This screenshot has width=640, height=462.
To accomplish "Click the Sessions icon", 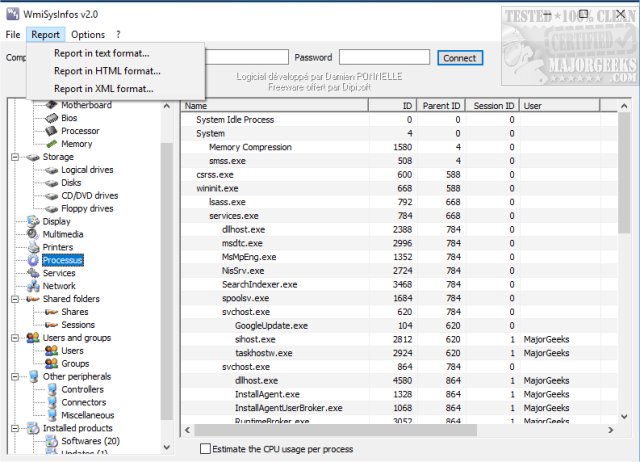I will pyautogui.click(x=51, y=325).
